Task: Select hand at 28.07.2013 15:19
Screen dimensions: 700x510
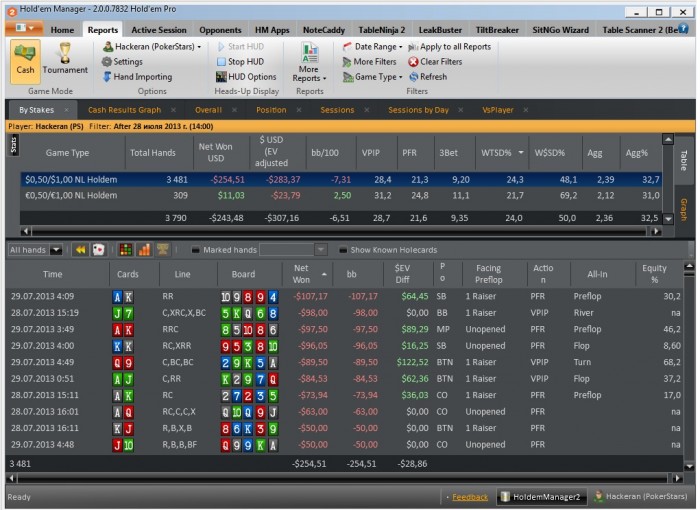Action: click(x=344, y=313)
